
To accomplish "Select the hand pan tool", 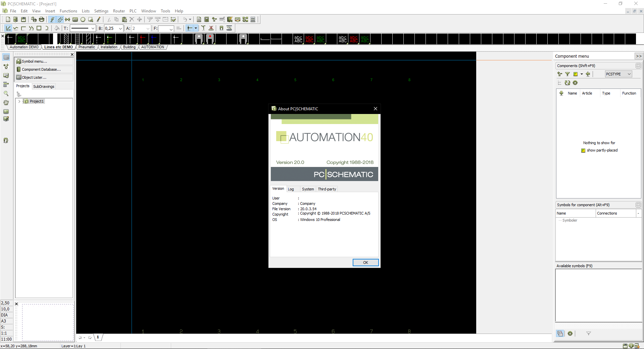I will (x=6, y=103).
